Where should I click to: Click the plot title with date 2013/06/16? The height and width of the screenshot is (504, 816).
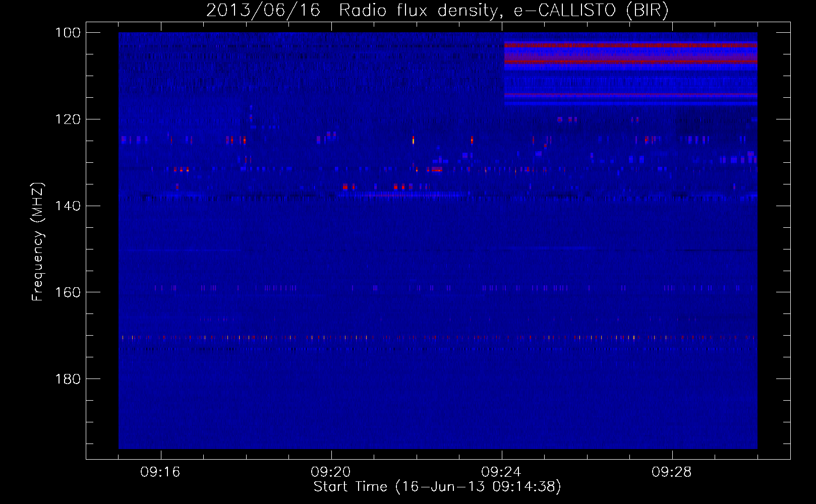point(437,11)
